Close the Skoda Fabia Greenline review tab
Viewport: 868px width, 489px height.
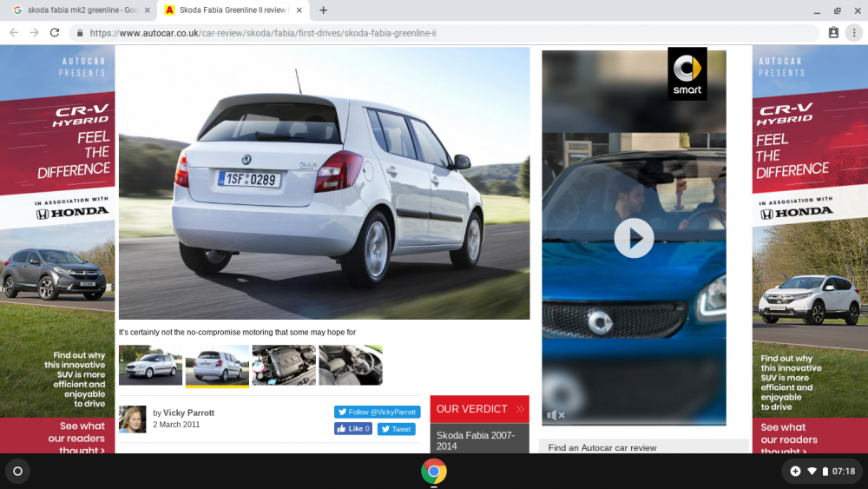(299, 10)
